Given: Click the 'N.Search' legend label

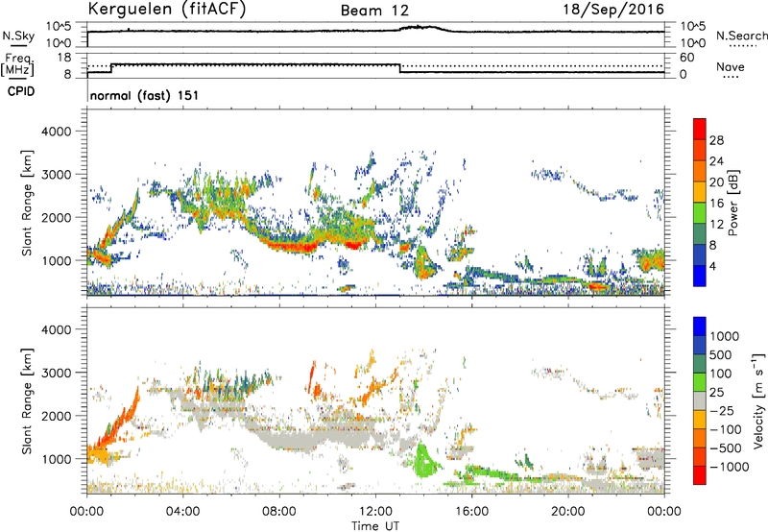Looking at the screenshot, I should [742, 36].
